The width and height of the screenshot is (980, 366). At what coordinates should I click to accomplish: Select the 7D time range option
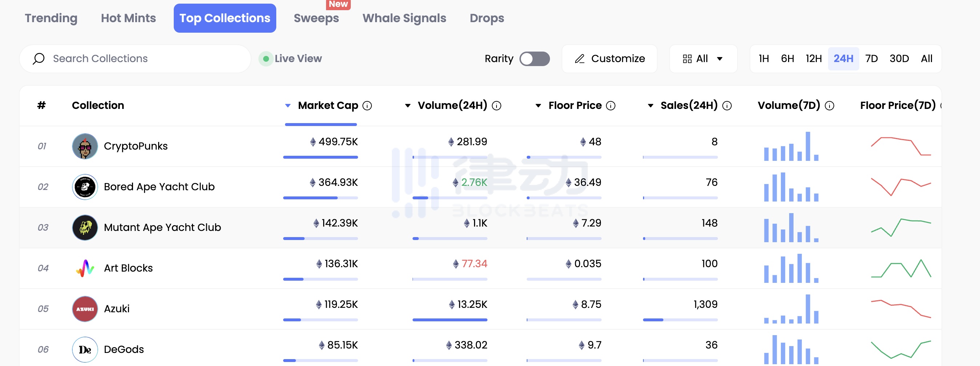871,59
